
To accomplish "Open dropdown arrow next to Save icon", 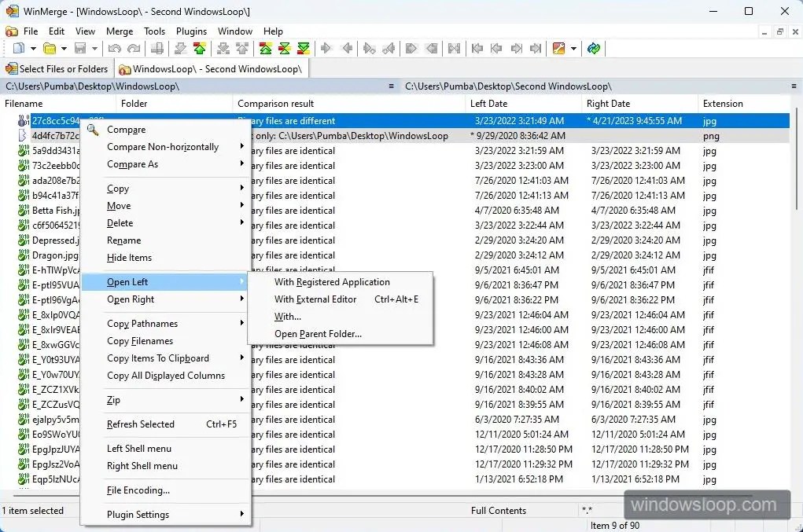I will pyautogui.click(x=94, y=49).
